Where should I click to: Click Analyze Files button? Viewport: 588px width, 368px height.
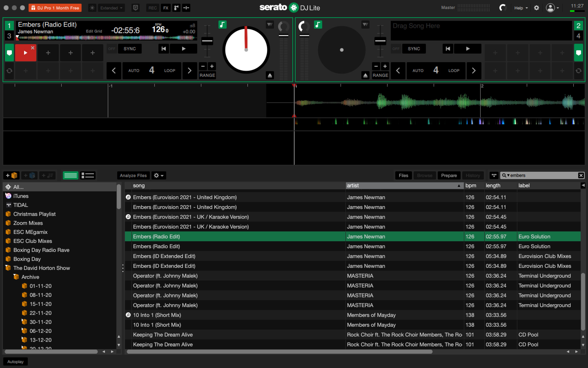(133, 175)
